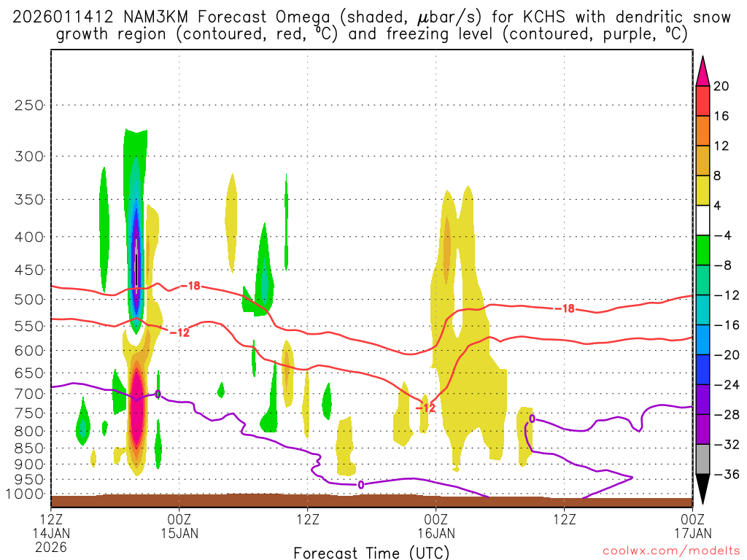The height and width of the screenshot is (560, 747).
Task: Select the red 16 to 20 colorbar swatch
Action: coord(703,101)
